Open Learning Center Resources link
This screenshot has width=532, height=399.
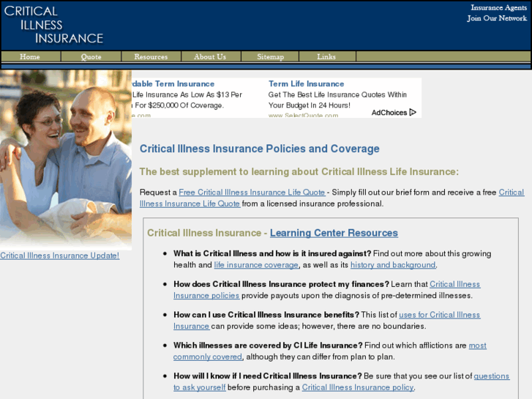click(x=334, y=233)
